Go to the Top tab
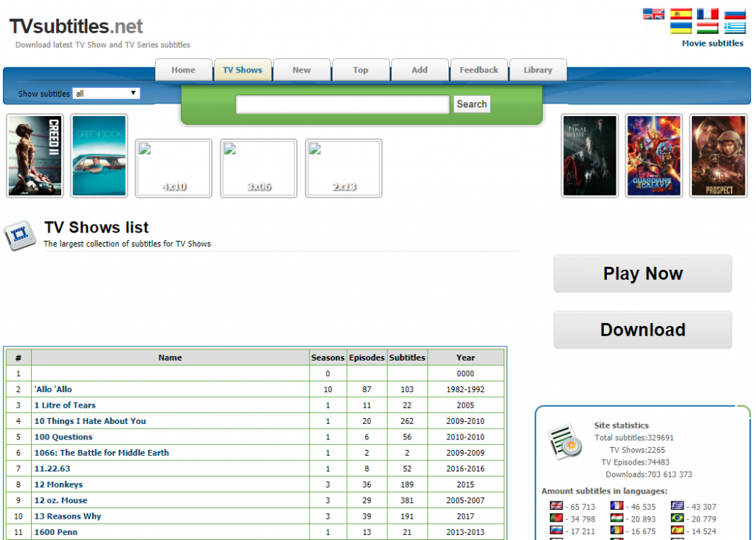This screenshot has width=756, height=540. point(360,70)
